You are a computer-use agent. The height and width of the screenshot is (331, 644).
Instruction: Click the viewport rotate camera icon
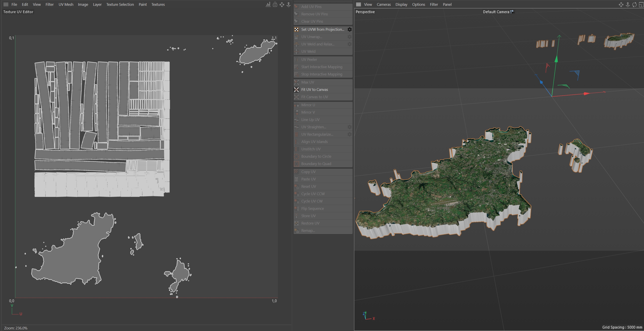[634, 4]
